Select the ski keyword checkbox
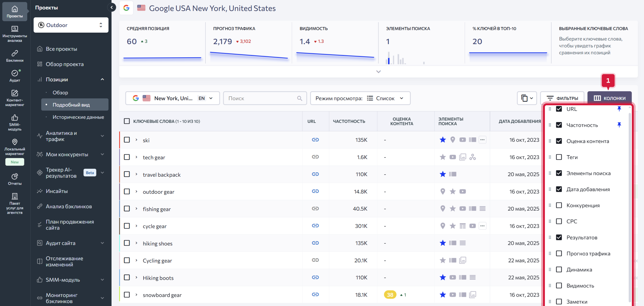This screenshot has width=644, height=306. click(127, 140)
